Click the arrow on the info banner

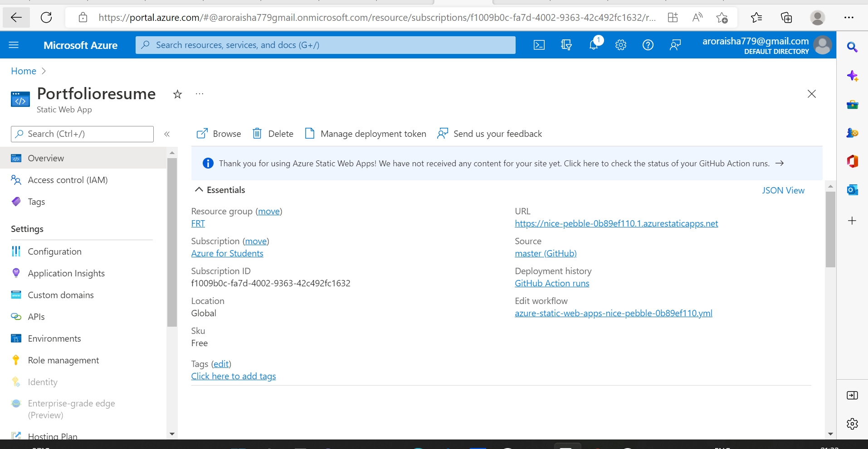[780, 163]
